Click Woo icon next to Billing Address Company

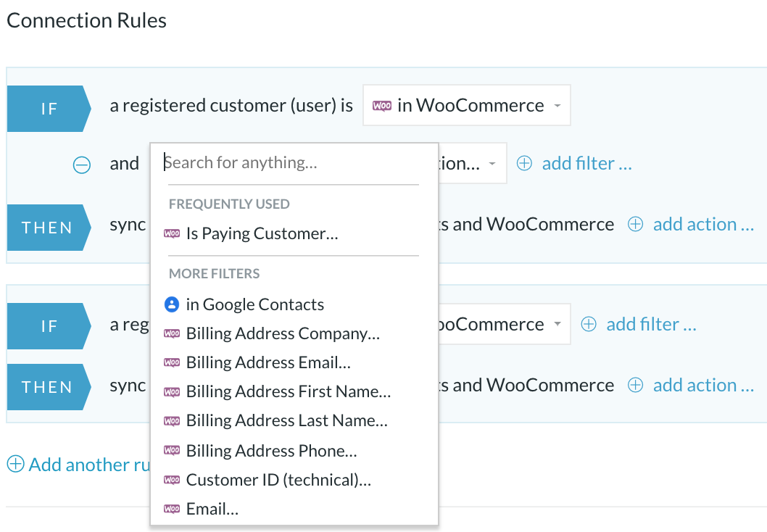[x=172, y=333]
